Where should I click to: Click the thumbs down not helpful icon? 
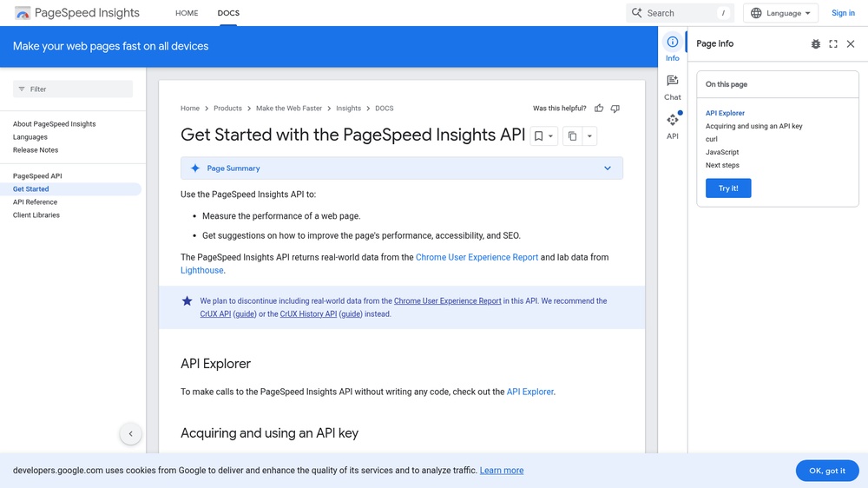(615, 108)
